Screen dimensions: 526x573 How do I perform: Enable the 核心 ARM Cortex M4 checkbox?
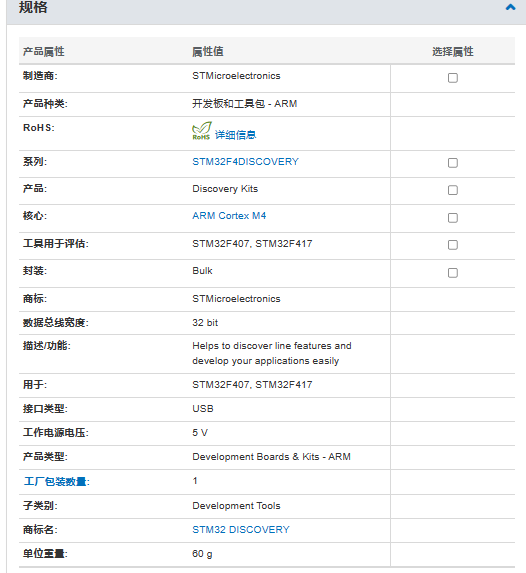pos(453,218)
